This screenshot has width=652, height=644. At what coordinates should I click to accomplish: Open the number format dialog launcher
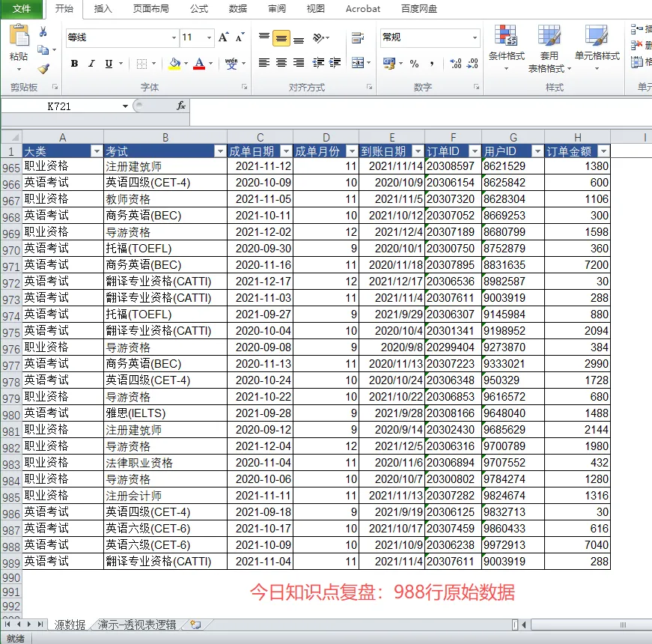477,87
